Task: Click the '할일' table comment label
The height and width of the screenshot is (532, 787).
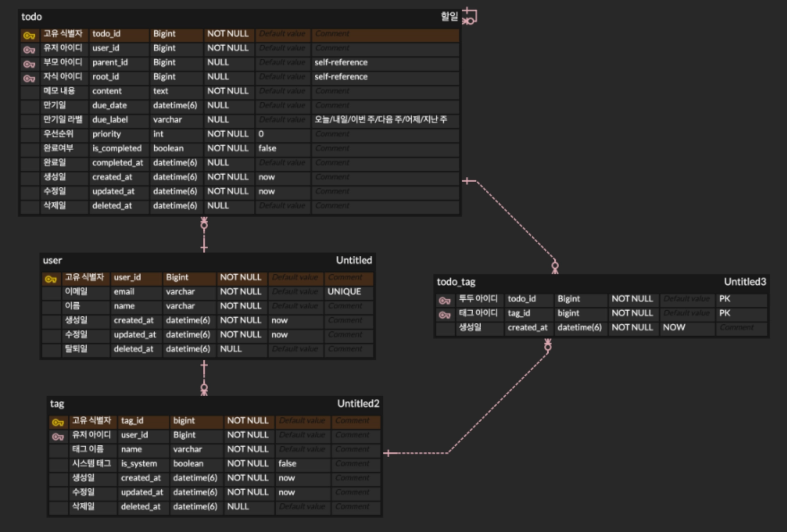Action: point(449,17)
